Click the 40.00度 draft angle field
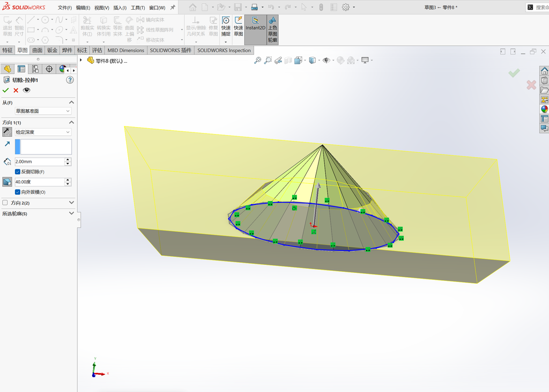Viewport: 549px width, 392px height. click(40, 182)
